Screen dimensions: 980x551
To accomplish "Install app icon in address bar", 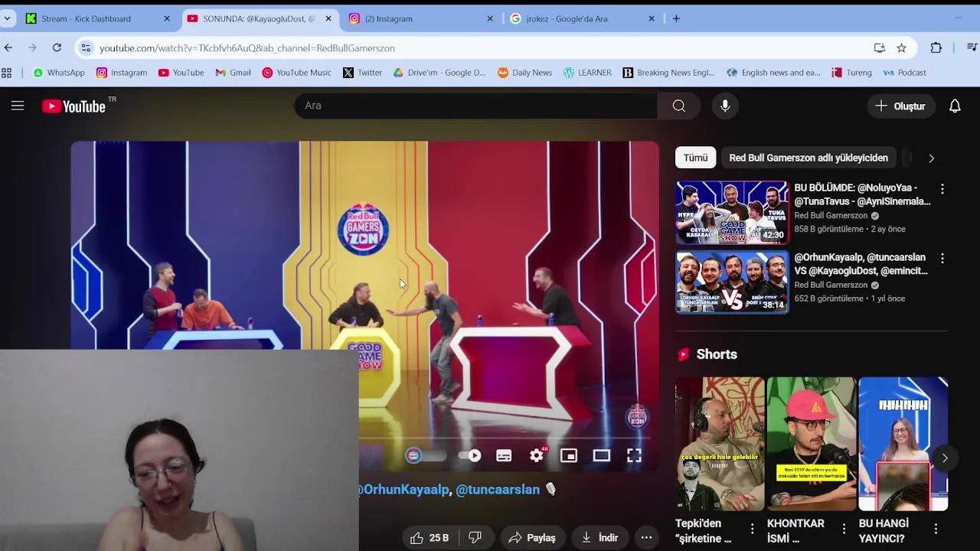I will [879, 47].
